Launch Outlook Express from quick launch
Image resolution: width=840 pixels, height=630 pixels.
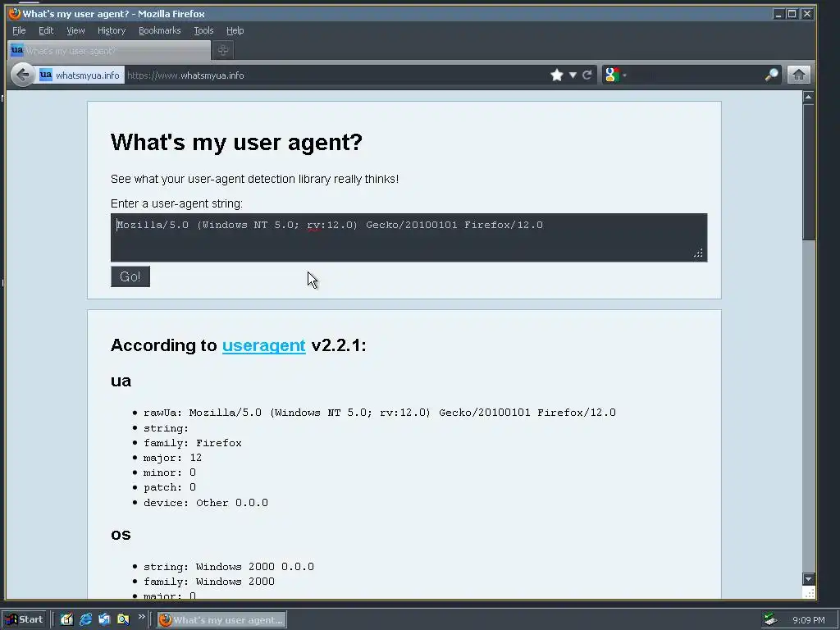click(104, 619)
